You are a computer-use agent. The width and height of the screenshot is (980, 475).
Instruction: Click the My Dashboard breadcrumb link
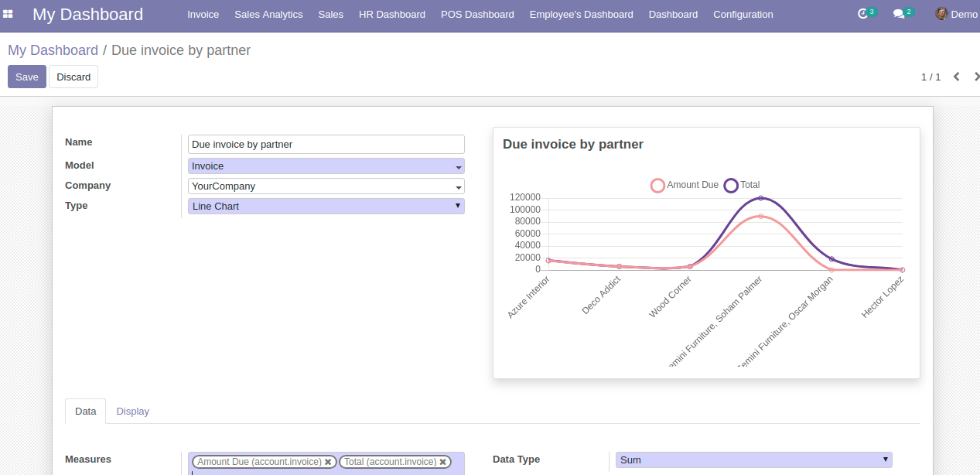click(53, 50)
